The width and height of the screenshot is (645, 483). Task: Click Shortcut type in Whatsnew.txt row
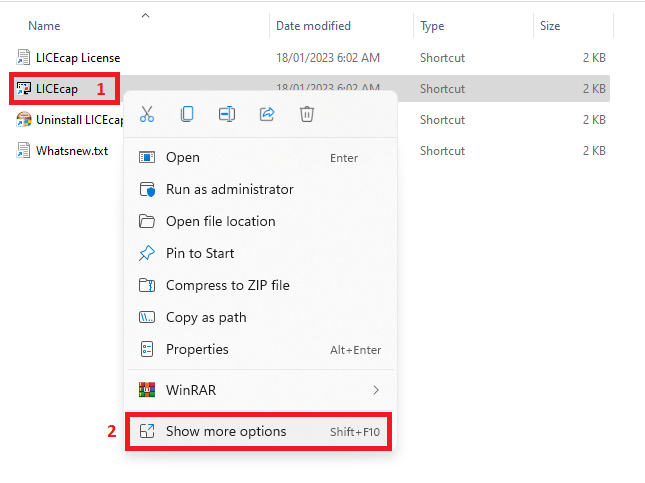442,151
